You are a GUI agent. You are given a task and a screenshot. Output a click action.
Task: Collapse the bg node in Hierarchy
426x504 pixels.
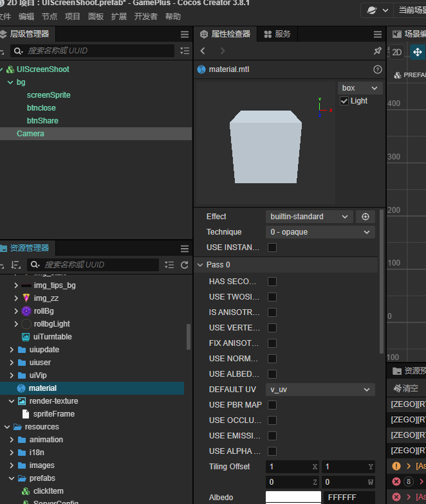pyautogui.click(x=10, y=82)
